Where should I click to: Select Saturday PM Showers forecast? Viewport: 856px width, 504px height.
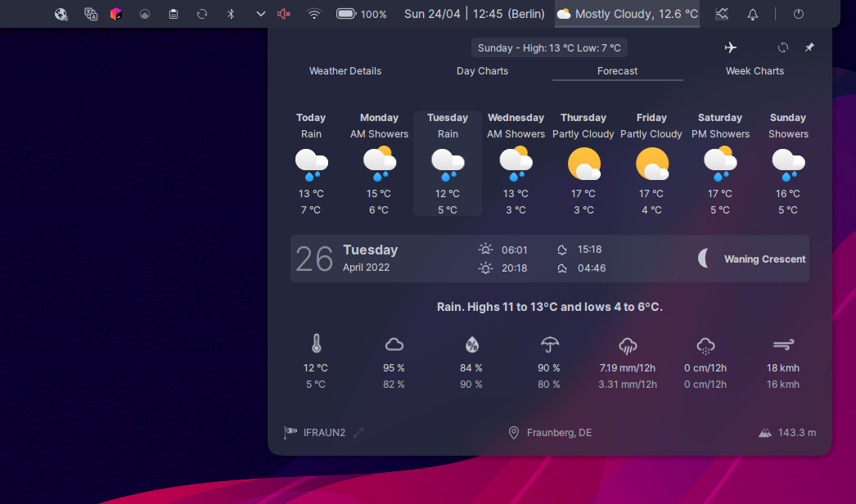click(x=719, y=164)
